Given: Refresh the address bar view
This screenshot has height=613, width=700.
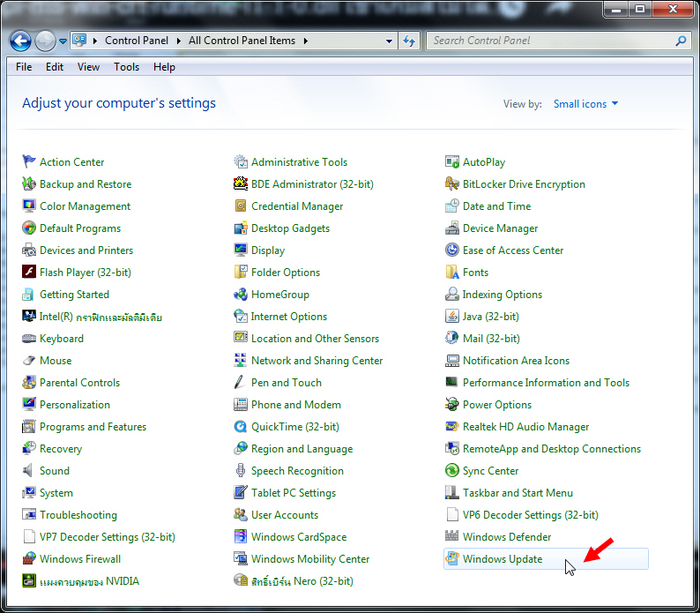Looking at the screenshot, I should 409,41.
